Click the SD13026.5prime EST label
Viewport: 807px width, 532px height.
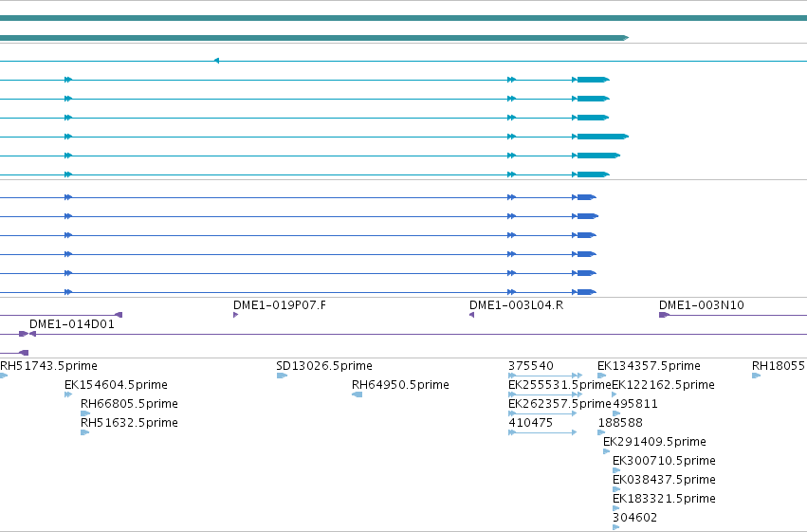click(x=324, y=366)
